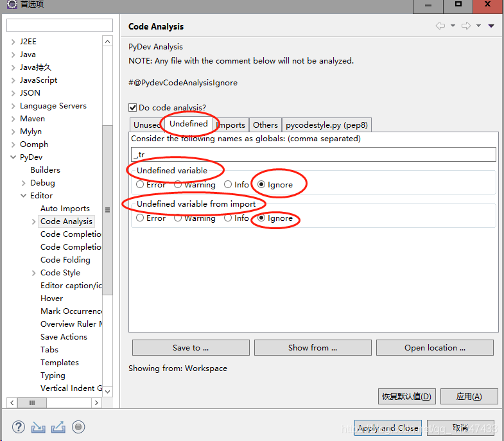Click the 应用(A) apply button
Image resolution: width=504 pixels, height=441 pixels.
(x=469, y=396)
